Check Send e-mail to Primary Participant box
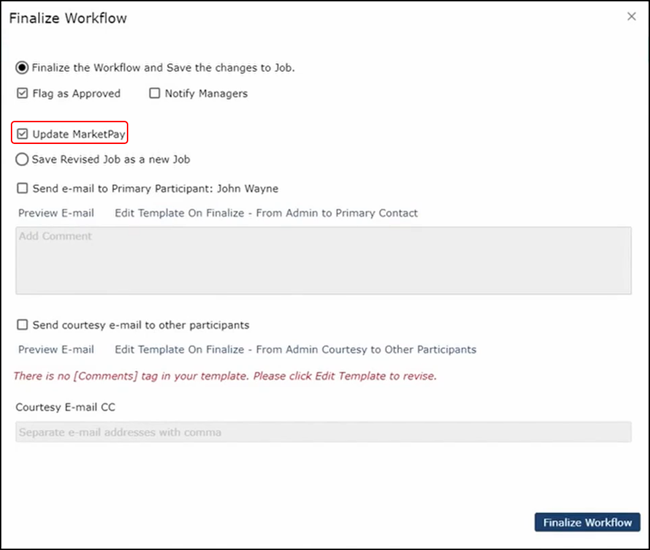Viewport: 650px width, 550px height. 23,188
